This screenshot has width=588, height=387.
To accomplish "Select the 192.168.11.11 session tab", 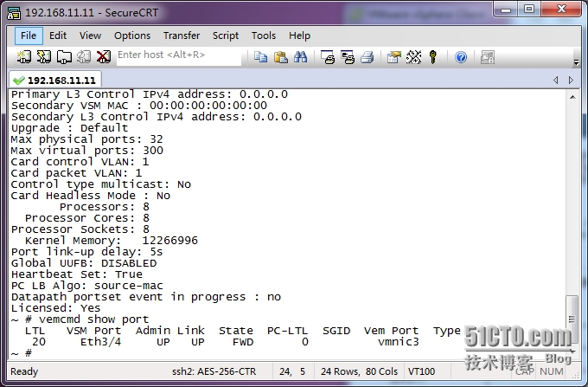I will [x=55, y=80].
